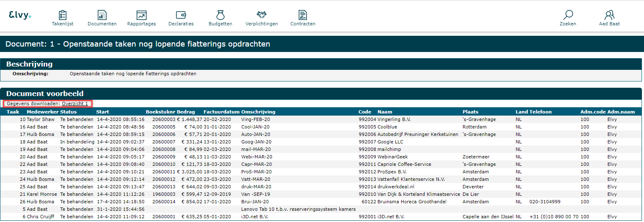The height and width of the screenshot is (222, 644).
Task: Open the Takenlijst clipboard icon
Action: click(63, 15)
